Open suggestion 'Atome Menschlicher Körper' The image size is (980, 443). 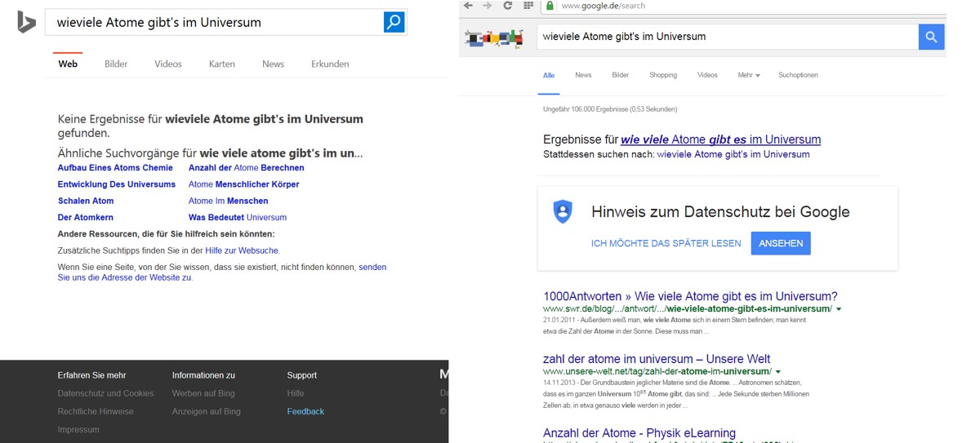243,184
